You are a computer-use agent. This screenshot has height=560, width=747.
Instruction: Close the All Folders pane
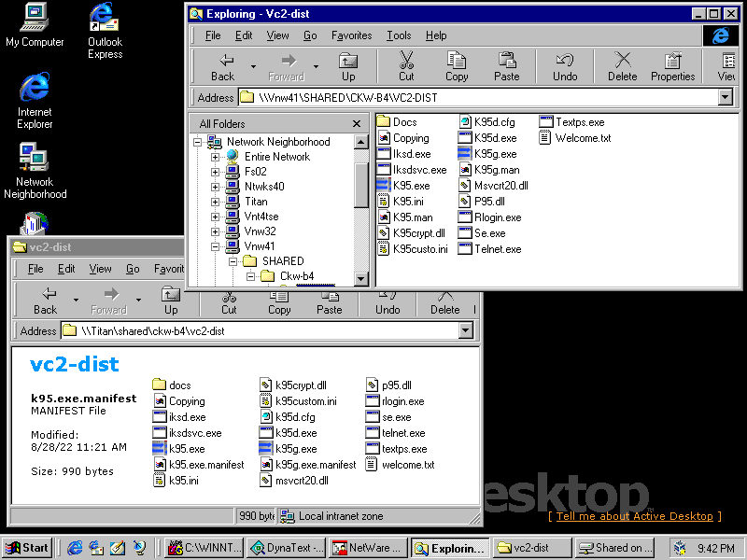click(357, 124)
